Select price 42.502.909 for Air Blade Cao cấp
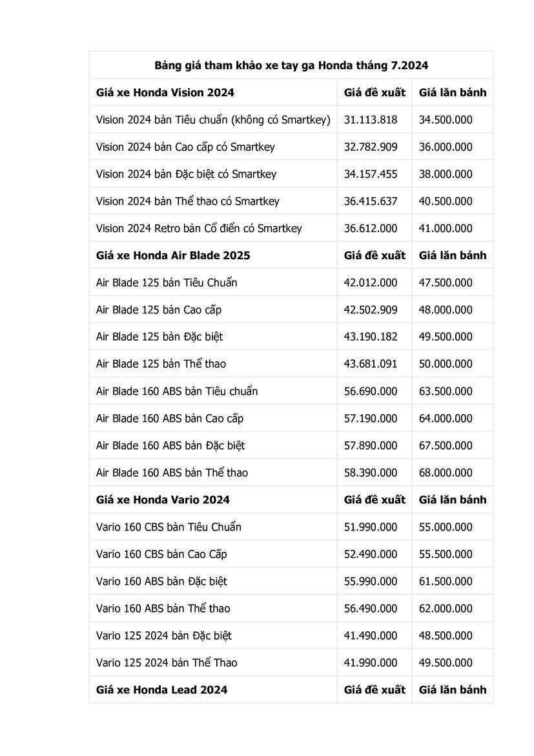 click(371, 310)
